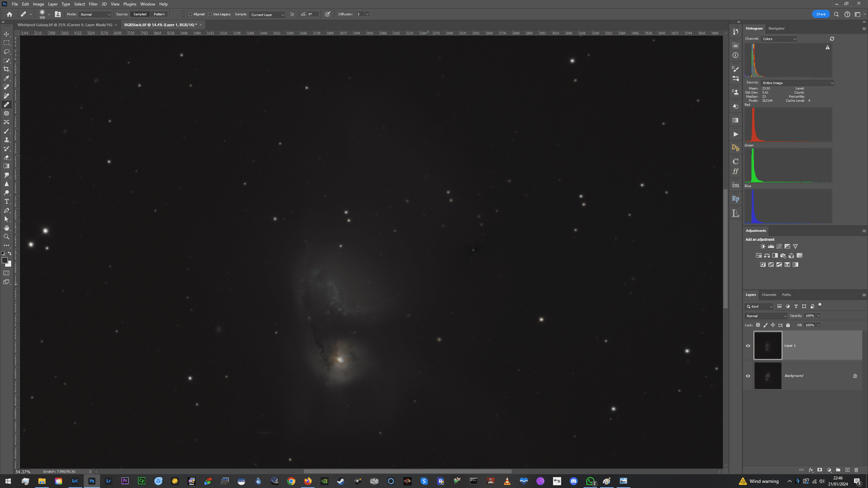868x488 pixels.
Task: Add a Color Balance adjustment
Action: click(x=767, y=256)
